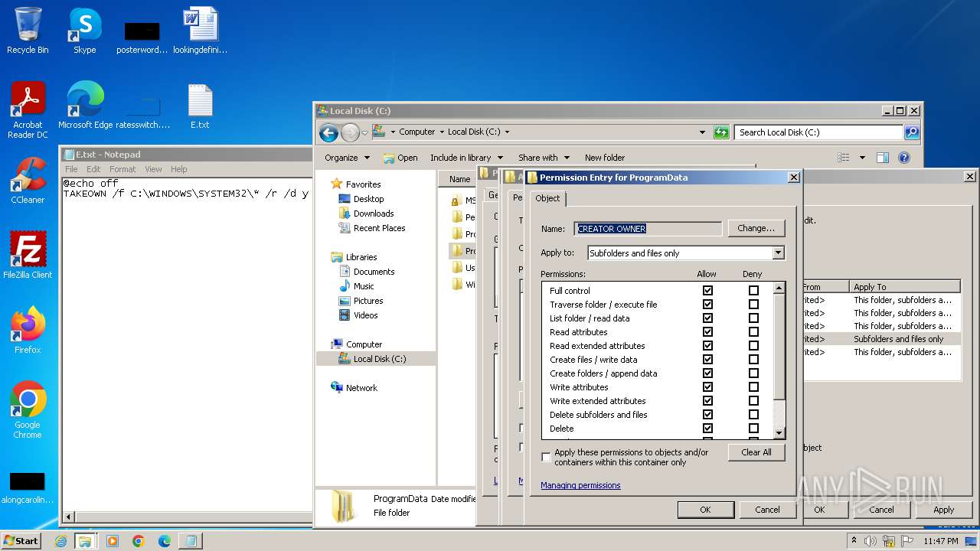Click Clear All permissions button
The image size is (980, 551).
coord(756,452)
